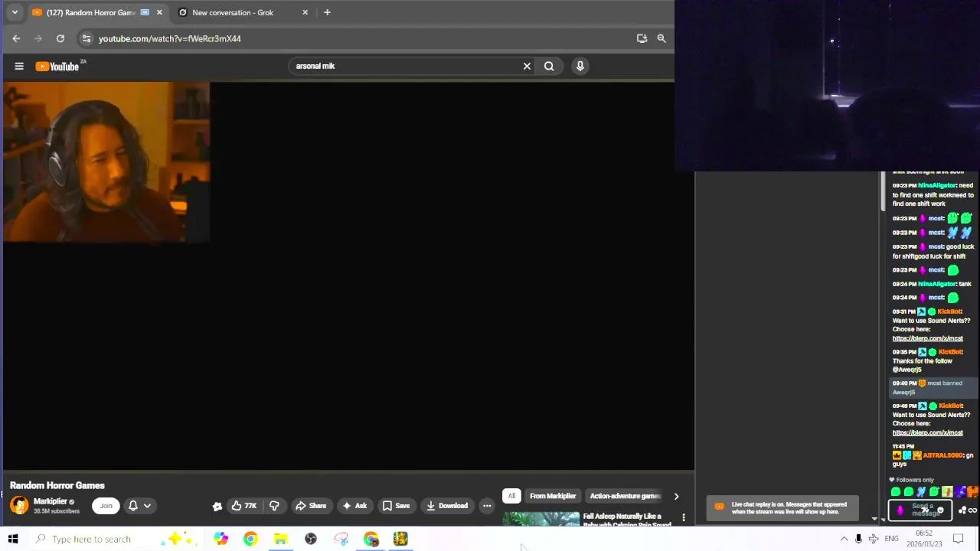Open the Snipping Tool taskbar icon
The height and width of the screenshot is (551, 980).
[x=341, y=539]
